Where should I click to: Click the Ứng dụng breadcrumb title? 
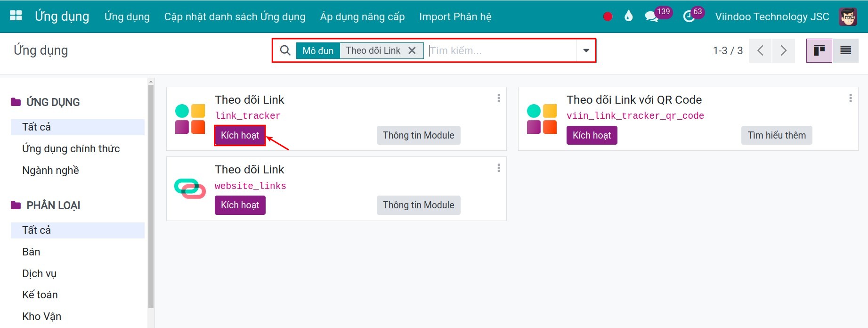tap(41, 50)
